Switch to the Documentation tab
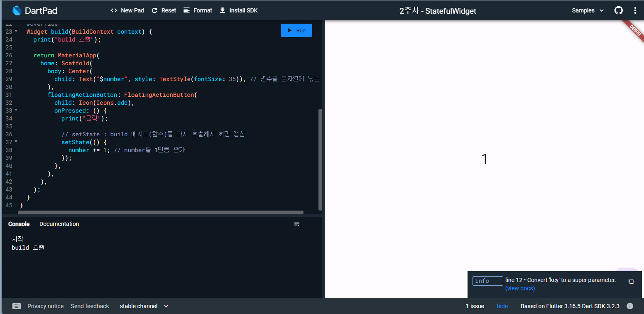The width and height of the screenshot is (644, 314). tap(59, 224)
